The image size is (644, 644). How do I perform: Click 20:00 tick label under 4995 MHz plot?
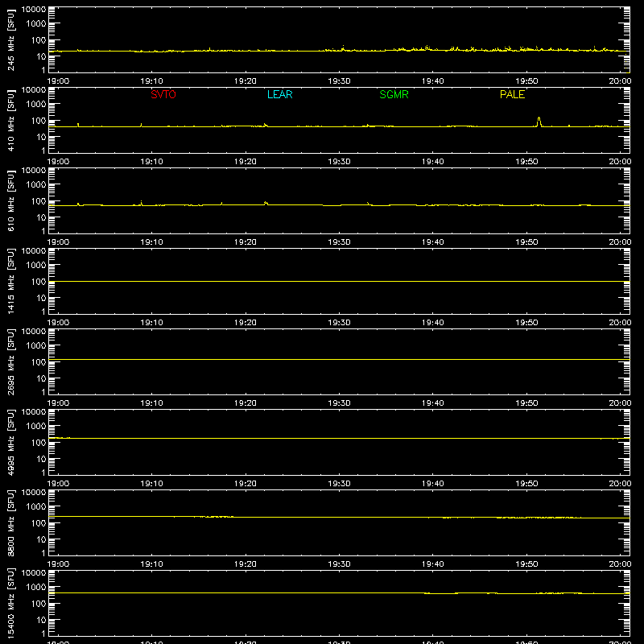point(620,484)
